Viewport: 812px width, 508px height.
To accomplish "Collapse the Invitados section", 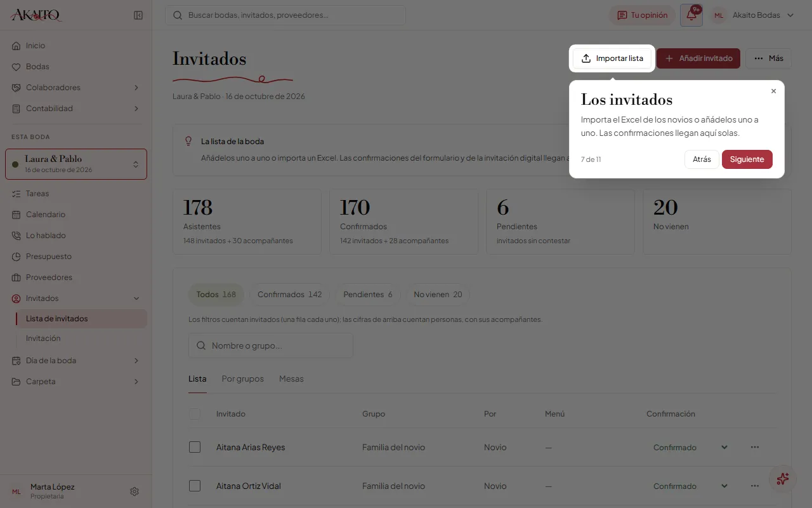I will (76, 298).
